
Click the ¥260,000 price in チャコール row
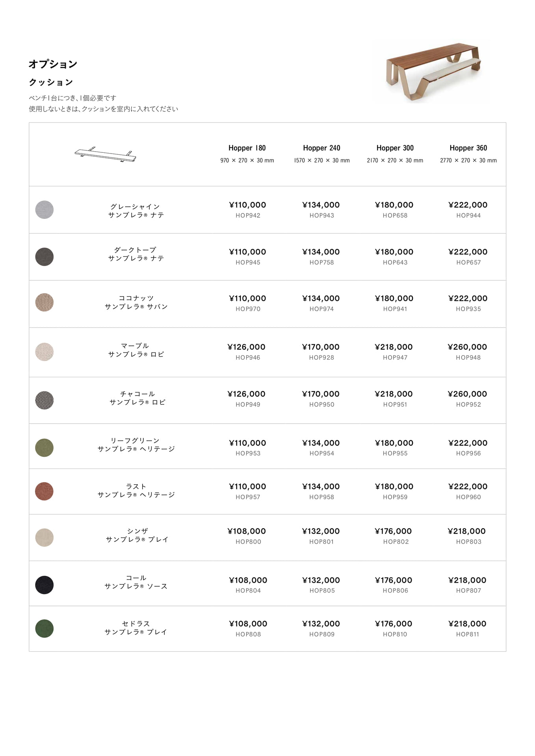click(x=467, y=394)
